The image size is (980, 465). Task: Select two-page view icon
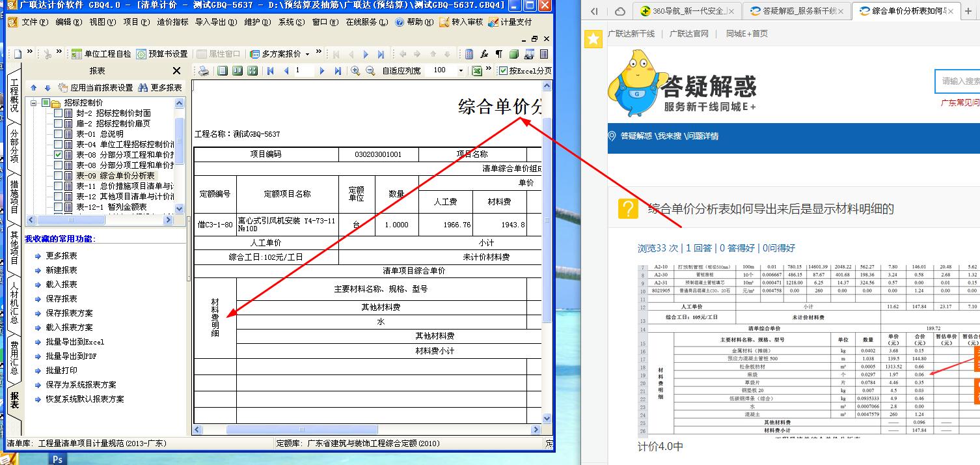tap(238, 70)
